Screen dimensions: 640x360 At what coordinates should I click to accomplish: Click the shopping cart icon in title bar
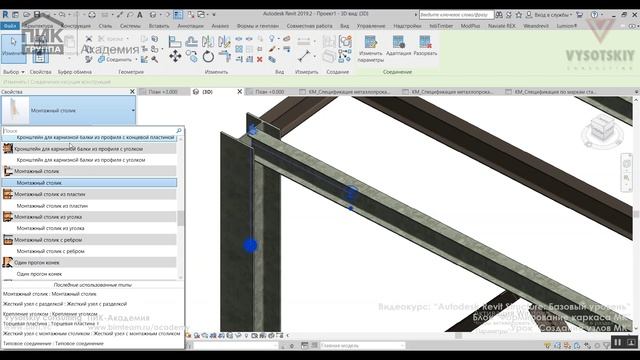[579, 15]
